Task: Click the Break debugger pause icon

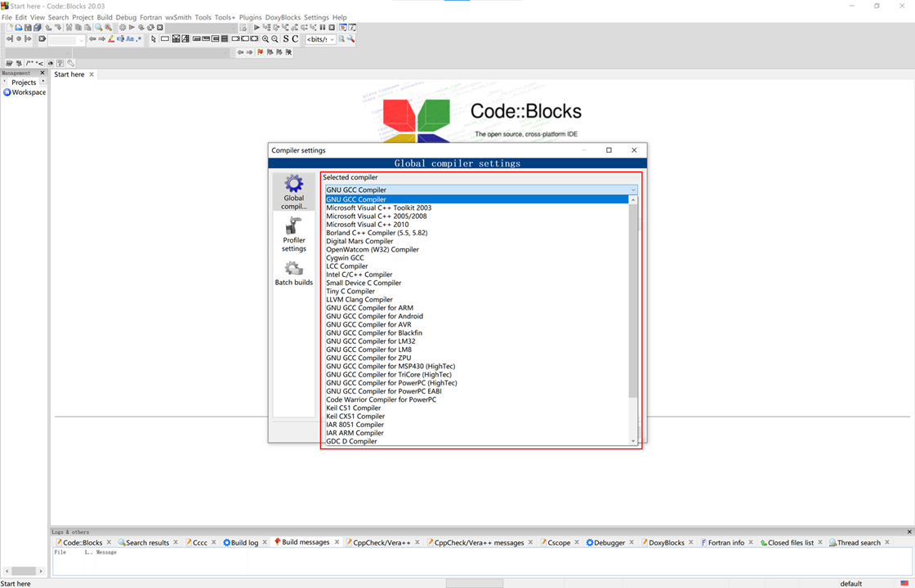Action: click(322, 28)
